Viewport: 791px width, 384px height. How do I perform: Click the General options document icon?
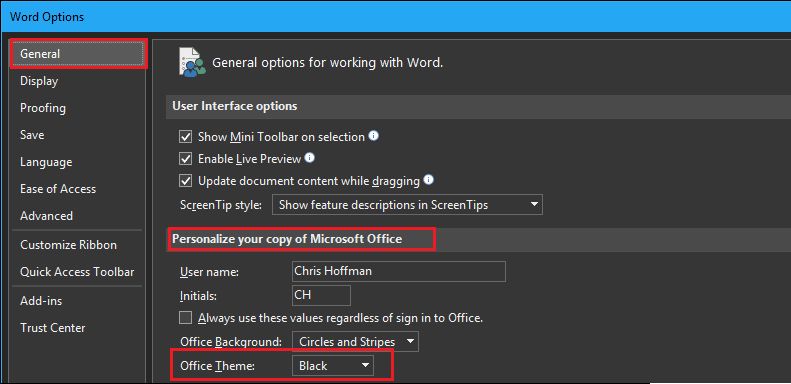[192, 62]
